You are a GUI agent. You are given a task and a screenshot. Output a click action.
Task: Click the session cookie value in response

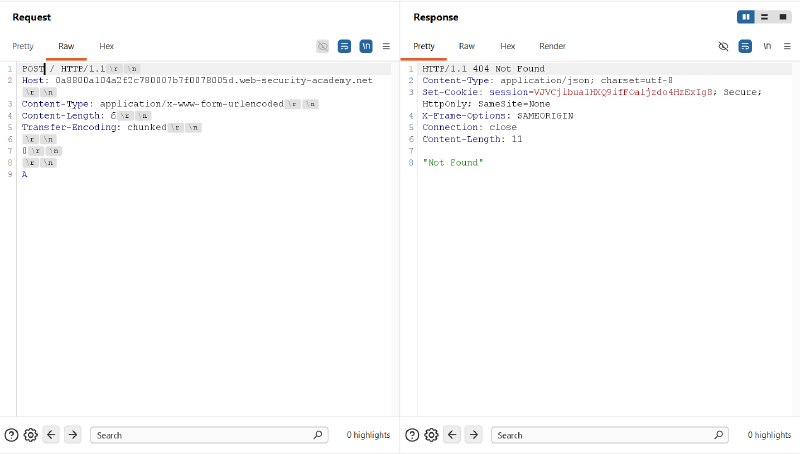[623, 92]
